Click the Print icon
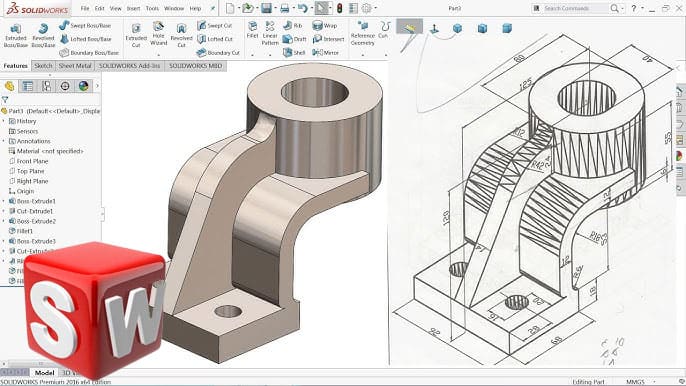Image resolution: width=686 pixels, height=386 pixels. pyautogui.click(x=284, y=8)
